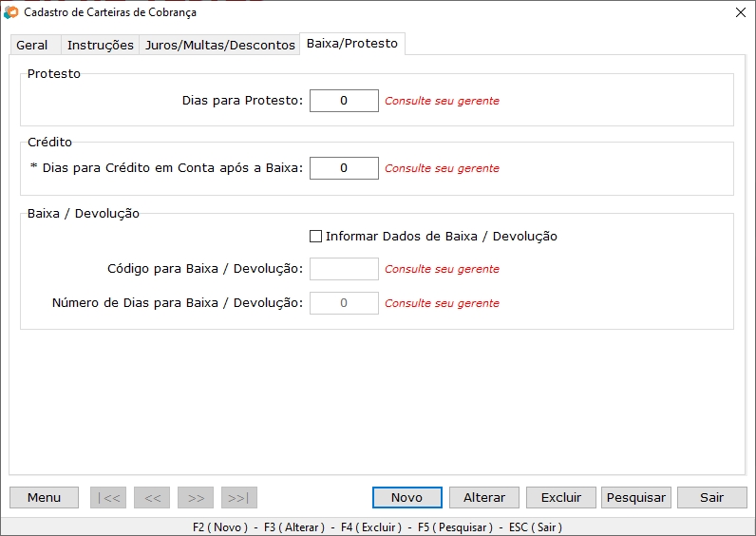Enable Informar Dados de Baixa / Devolução

[316, 237]
